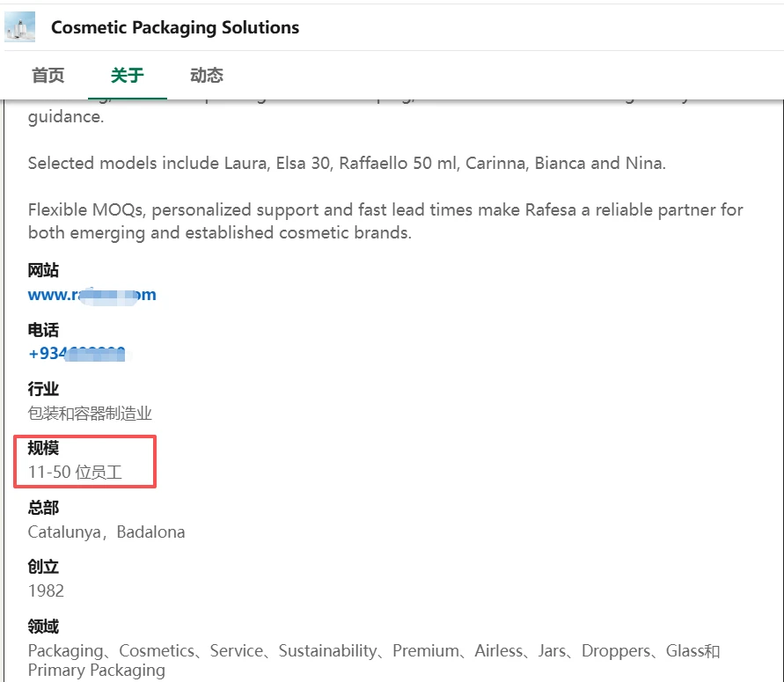
Task: Click the 电话 heading
Action: coord(43,330)
